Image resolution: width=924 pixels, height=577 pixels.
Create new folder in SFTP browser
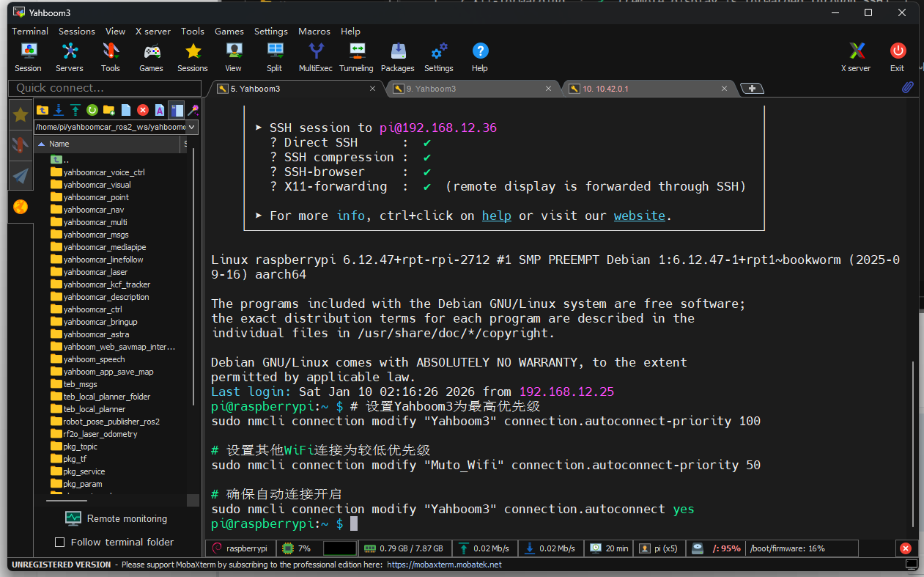pos(109,110)
